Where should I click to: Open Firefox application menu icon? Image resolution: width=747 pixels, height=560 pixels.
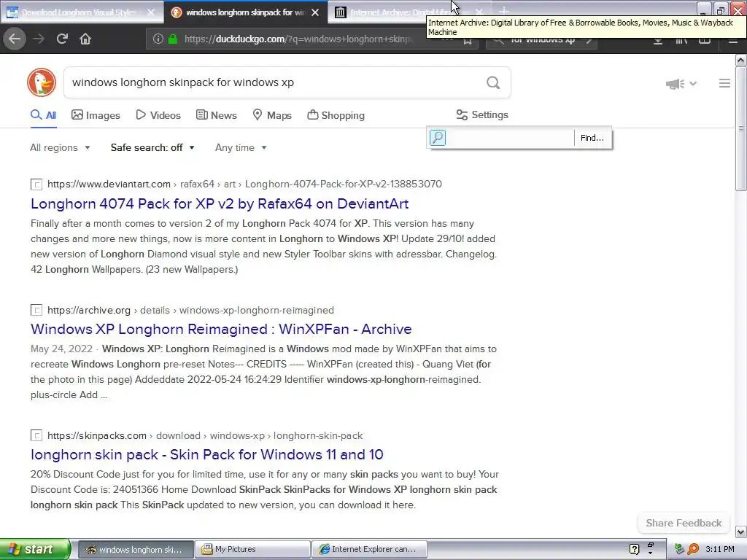(733, 41)
